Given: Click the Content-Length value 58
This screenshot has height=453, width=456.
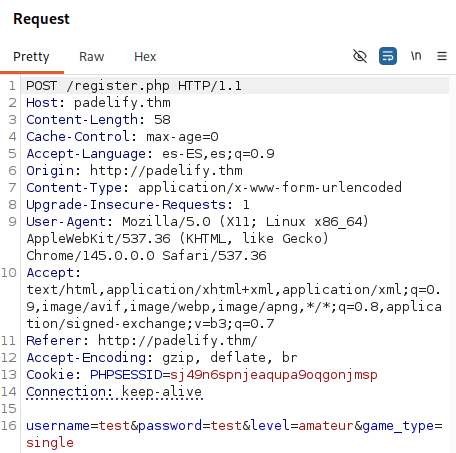Looking at the screenshot, I should [162, 120].
